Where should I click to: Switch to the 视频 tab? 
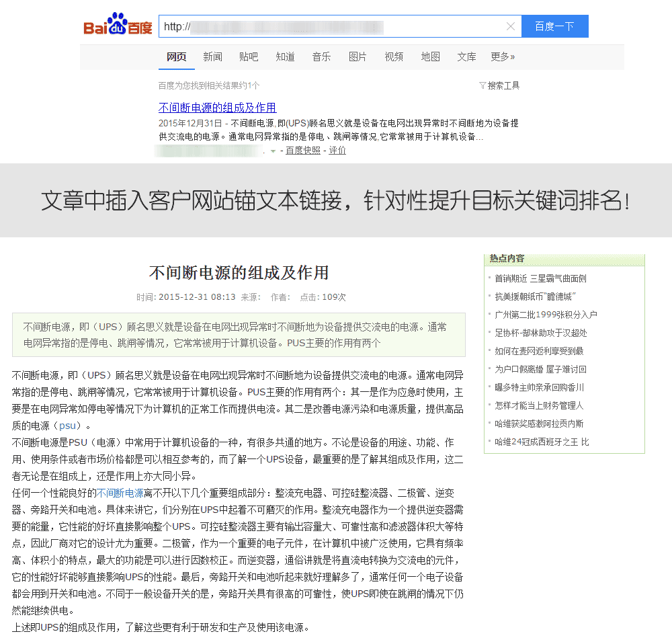(x=394, y=57)
